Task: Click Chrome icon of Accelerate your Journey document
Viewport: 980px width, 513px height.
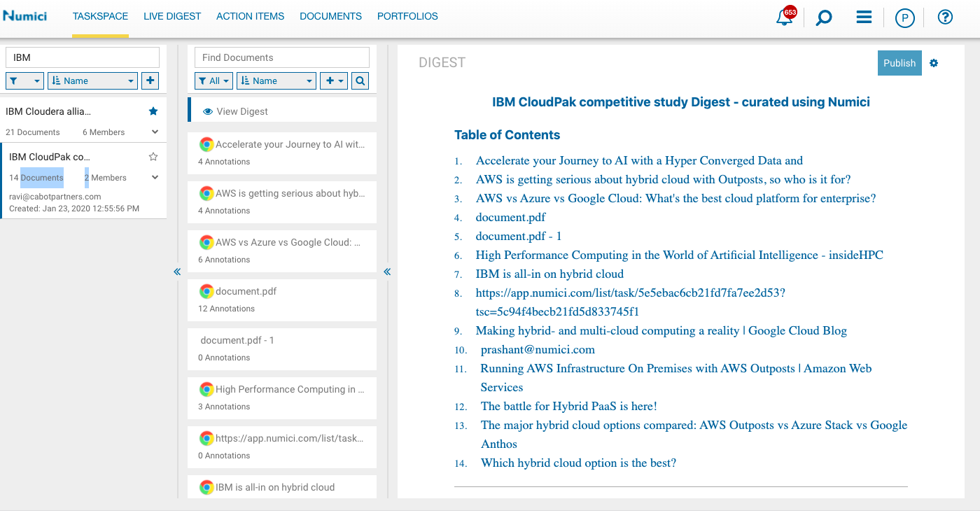Action: point(206,144)
